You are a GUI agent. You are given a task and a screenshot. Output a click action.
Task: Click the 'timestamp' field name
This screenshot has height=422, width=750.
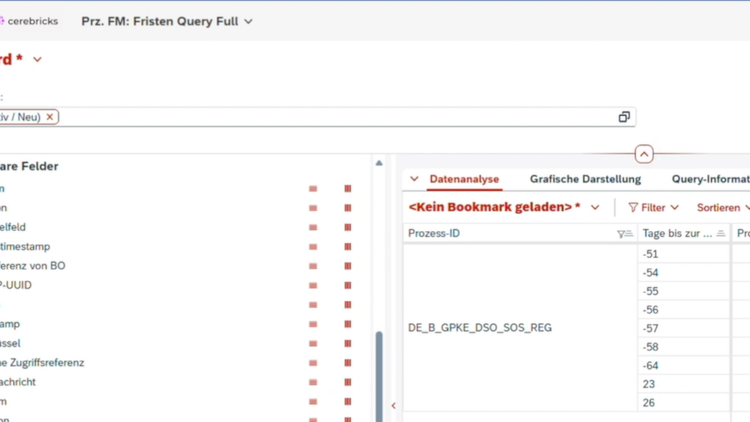(x=25, y=247)
